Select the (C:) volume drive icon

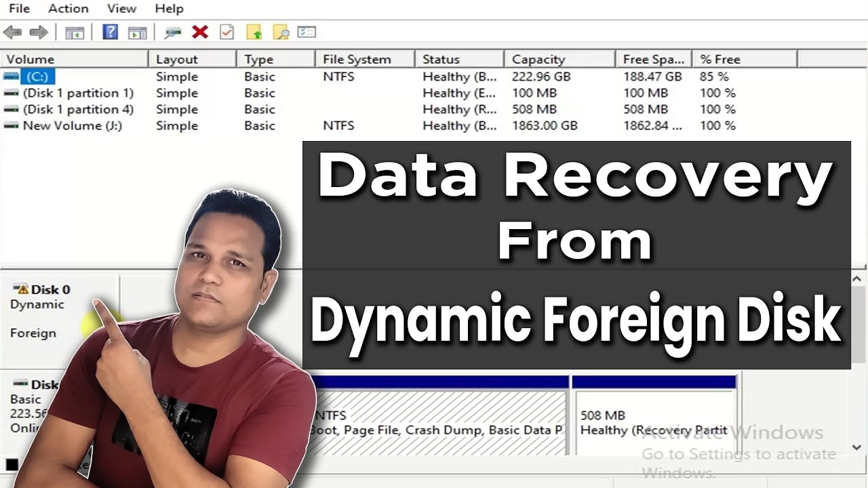click(11, 77)
